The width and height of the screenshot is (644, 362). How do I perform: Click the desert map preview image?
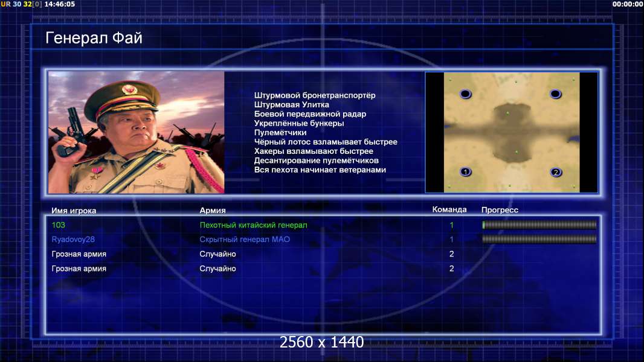click(x=511, y=132)
